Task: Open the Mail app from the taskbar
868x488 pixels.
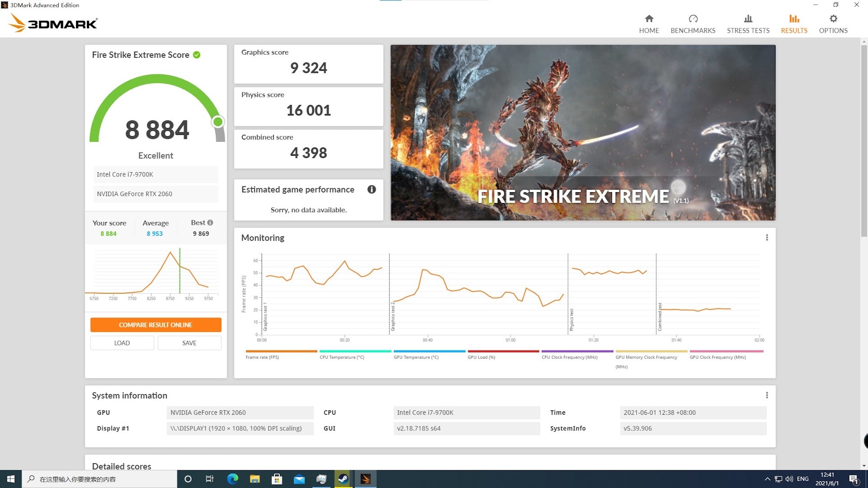Action: click(x=299, y=479)
